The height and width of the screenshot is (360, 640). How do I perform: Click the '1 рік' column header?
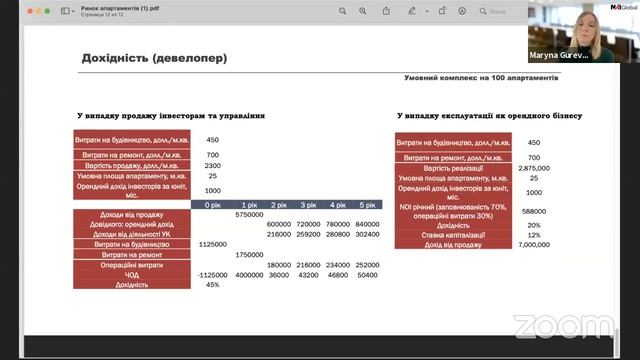pyautogui.click(x=249, y=205)
